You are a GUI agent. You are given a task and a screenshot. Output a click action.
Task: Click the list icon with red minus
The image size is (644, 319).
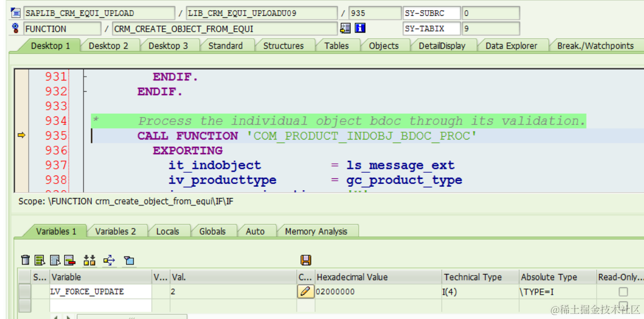point(70,260)
